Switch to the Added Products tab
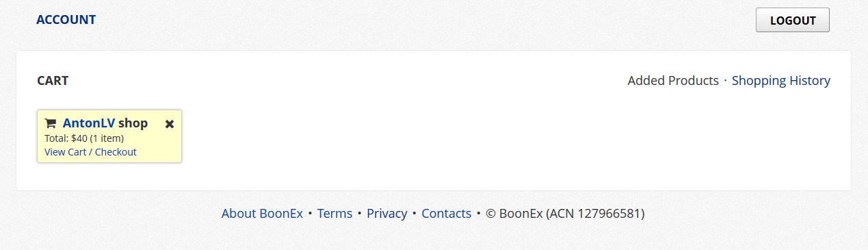The height and width of the screenshot is (250, 868). 673,80
